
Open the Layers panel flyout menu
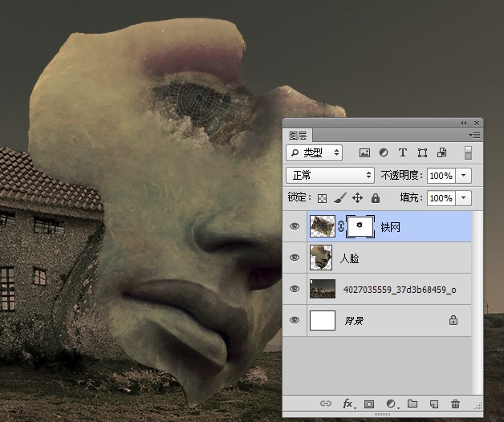474,136
